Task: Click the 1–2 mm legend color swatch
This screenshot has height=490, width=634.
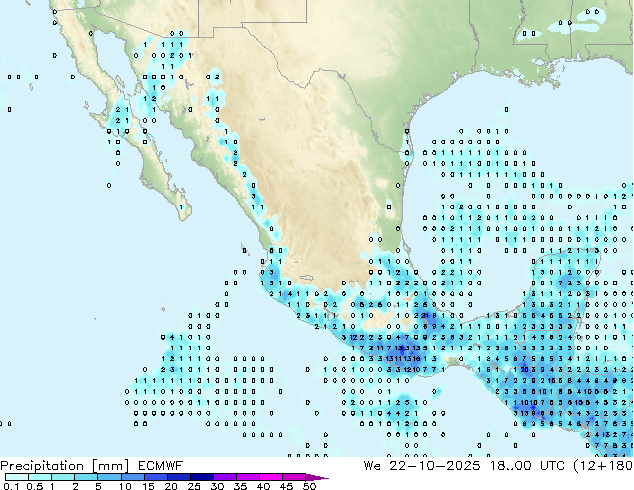Action: 63,477
